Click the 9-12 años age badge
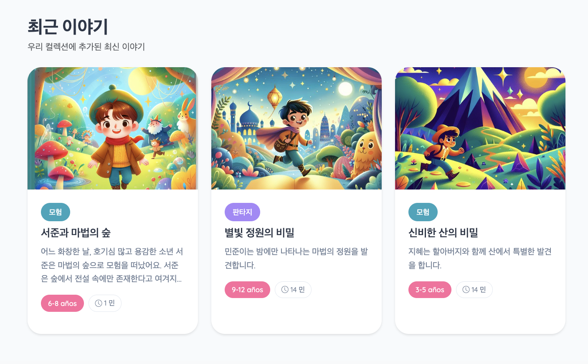The height and width of the screenshot is (364, 588). pos(247,290)
